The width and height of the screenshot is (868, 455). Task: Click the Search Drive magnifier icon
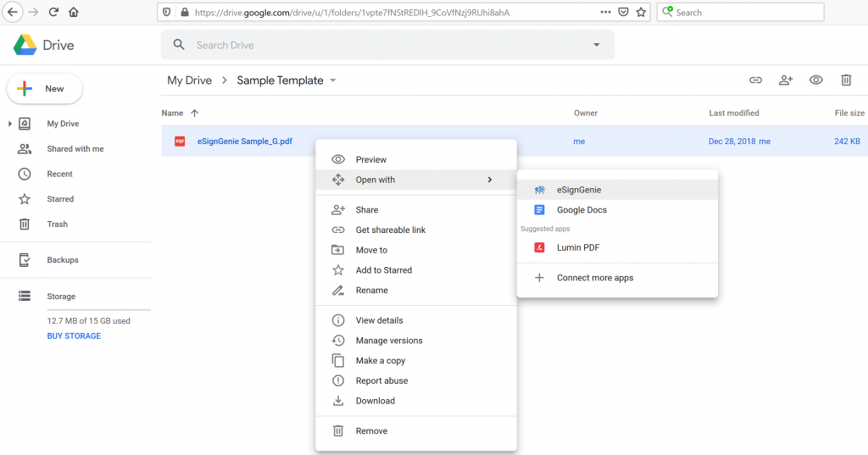click(x=179, y=45)
